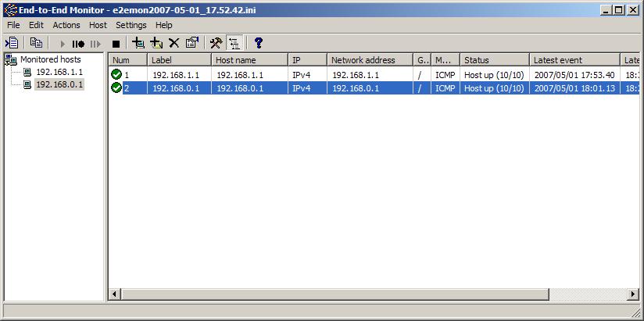Screen dimensions: 644x321
Task: Open settings with the hammer and wrench icon
Action: 216,43
